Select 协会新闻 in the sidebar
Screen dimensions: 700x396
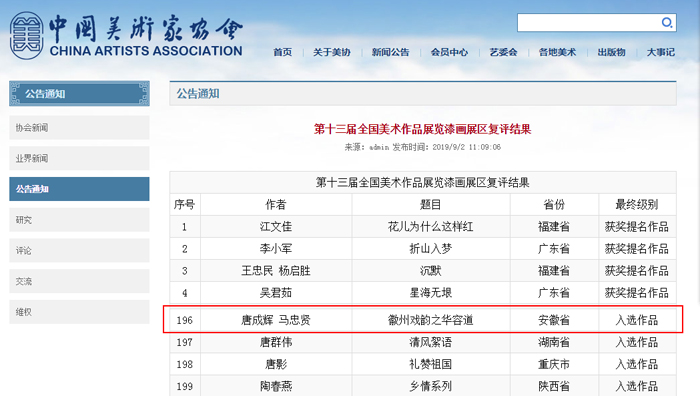79,128
